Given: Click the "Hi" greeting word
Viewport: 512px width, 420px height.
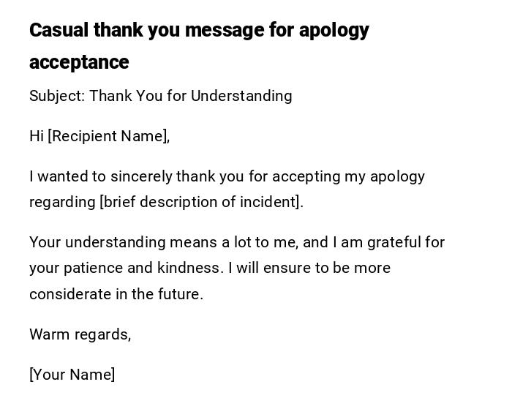Looking at the screenshot, I should click(x=37, y=136).
